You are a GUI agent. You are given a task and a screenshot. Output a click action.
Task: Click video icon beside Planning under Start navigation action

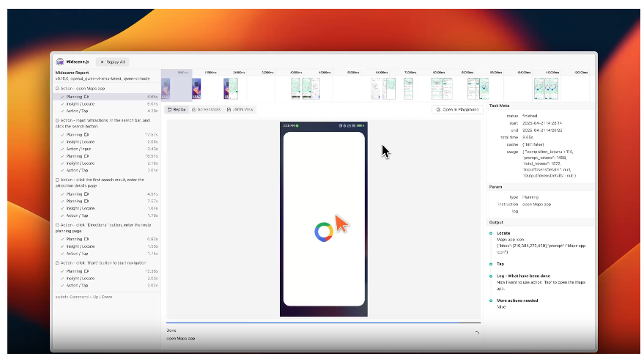(x=86, y=271)
